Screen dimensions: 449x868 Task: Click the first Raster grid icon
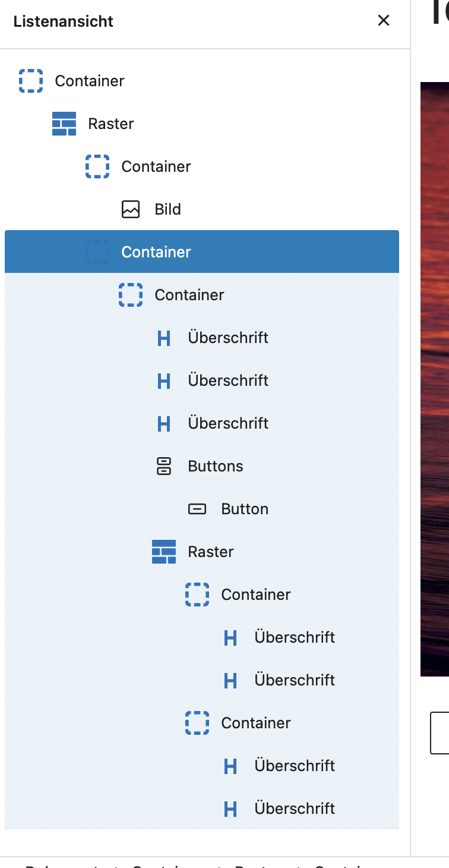(64, 124)
